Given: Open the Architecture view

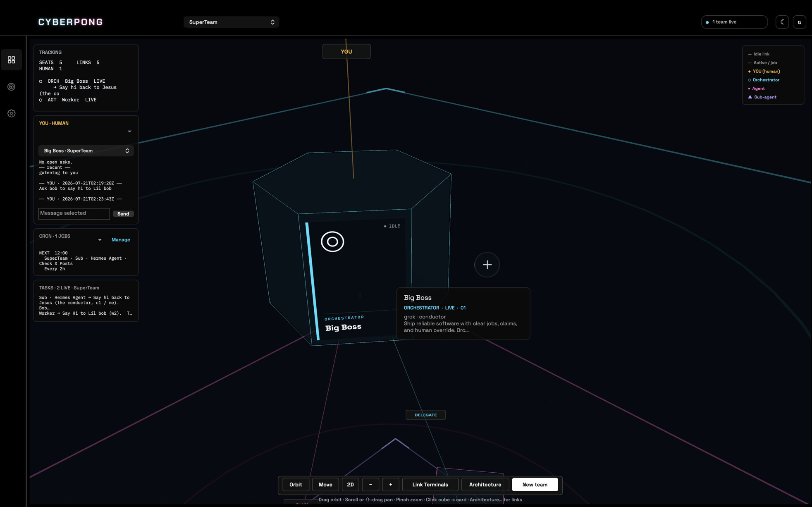Looking at the screenshot, I should 485,485.
